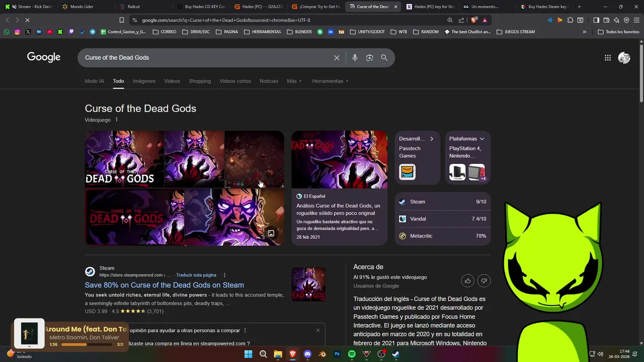644x362 pixels.
Task: Open Discord from the taskbar
Action: coord(307,354)
